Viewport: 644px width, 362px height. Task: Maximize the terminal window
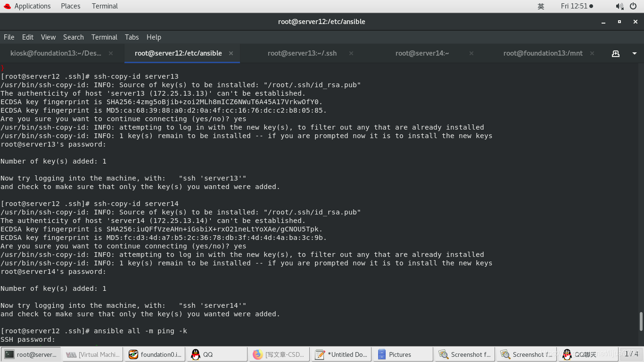[x=619, y=22]
